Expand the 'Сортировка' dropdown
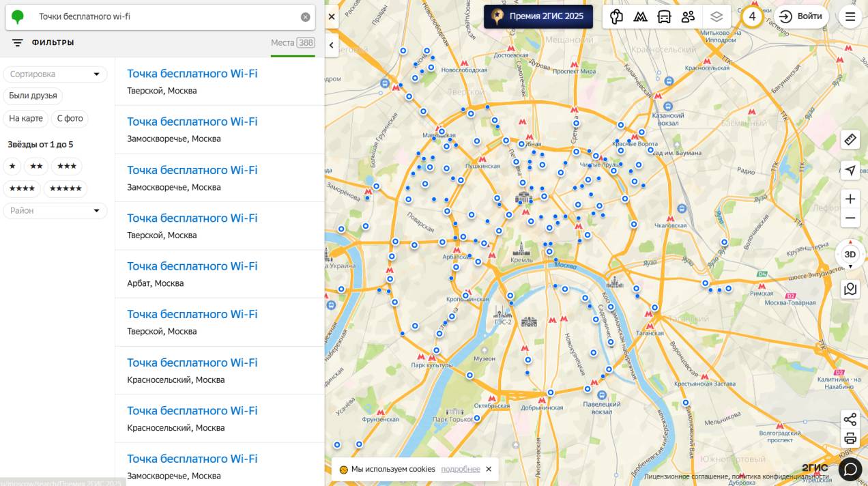This screenshot has height=486, width=868. click(x=55, y=74)
